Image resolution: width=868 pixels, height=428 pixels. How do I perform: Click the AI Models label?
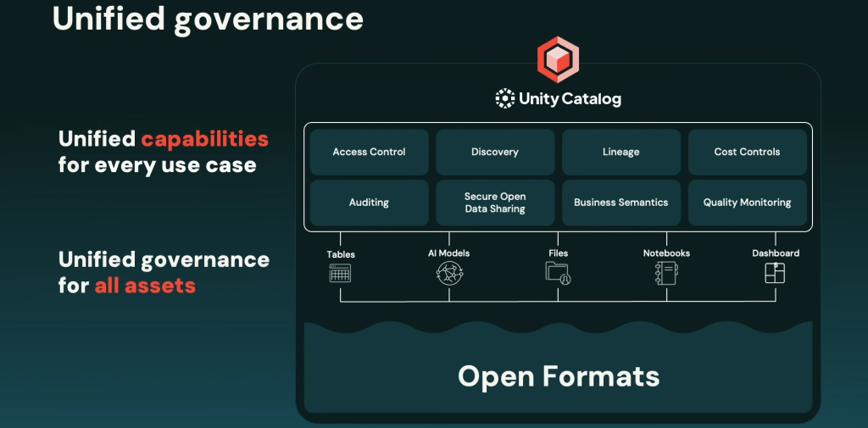(448, 253)
